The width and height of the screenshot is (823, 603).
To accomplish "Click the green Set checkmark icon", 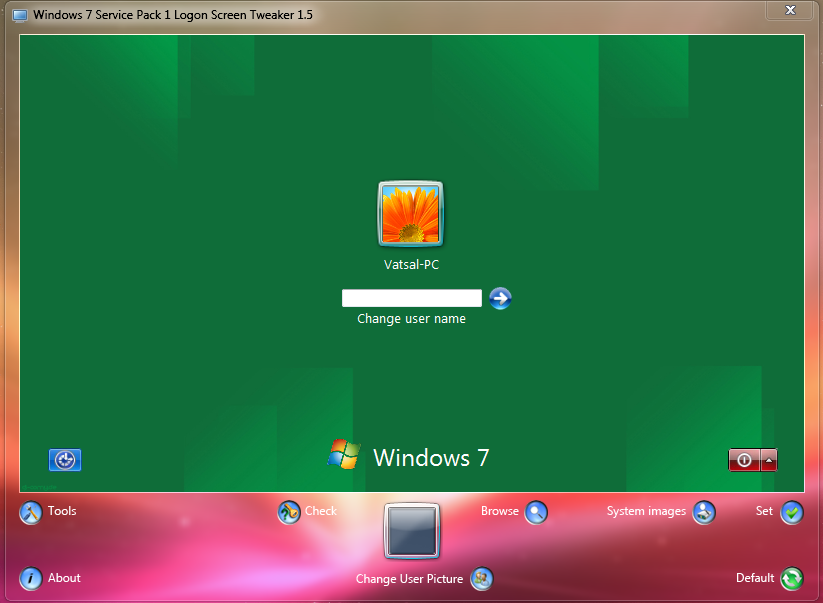I will click(791, 512).
